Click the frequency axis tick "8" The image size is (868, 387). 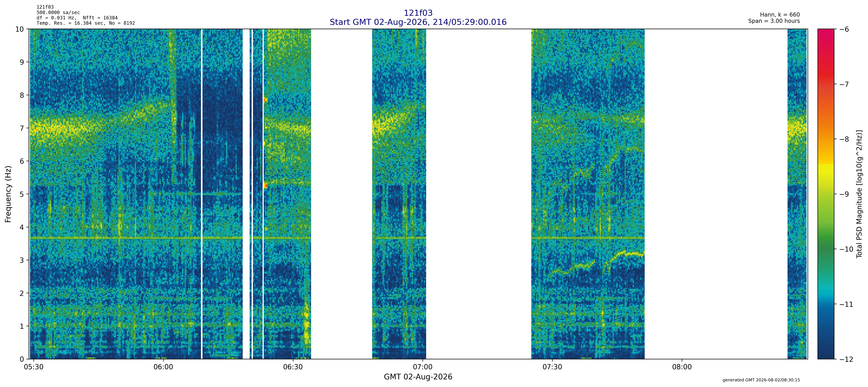coord(22,95)
